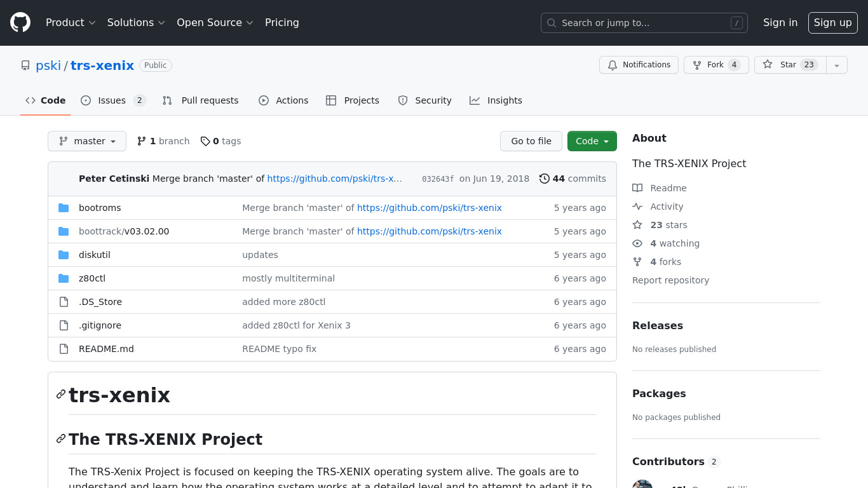The image size is (868, 488).
Task: Open the Readme link in About
Action: [660, 188]
